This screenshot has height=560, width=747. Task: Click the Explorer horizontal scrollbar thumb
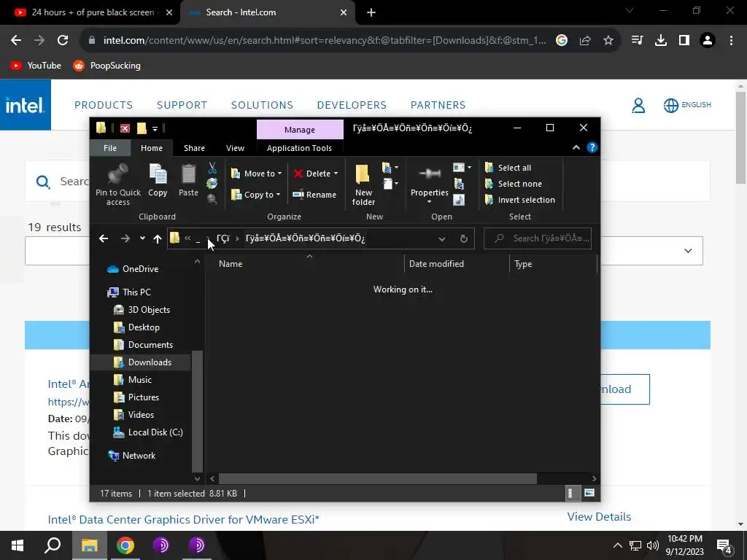(377, 478)
